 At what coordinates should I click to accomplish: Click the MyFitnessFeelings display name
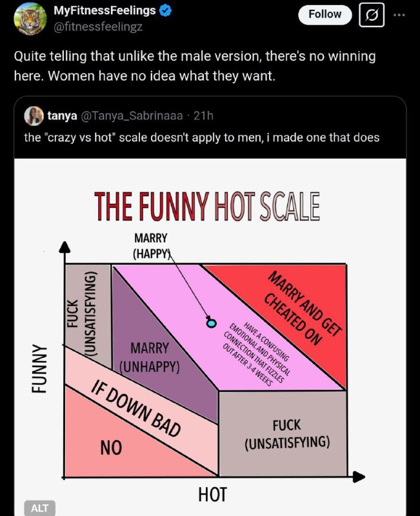[x=105, y=10]
